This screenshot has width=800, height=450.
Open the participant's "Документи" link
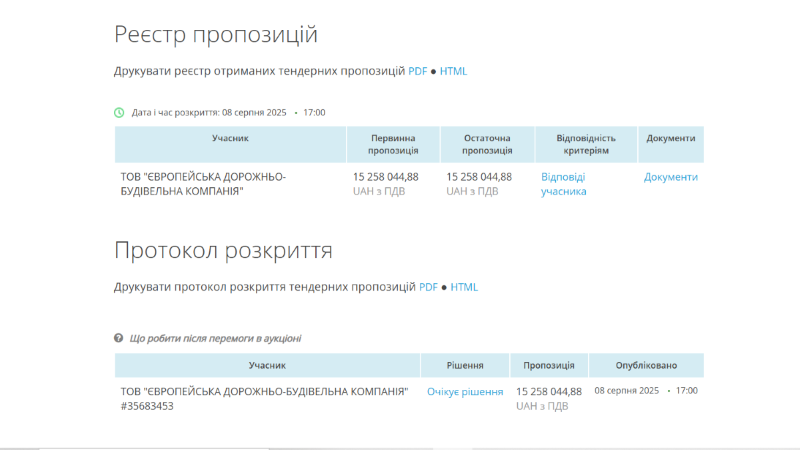coord(670,177)
